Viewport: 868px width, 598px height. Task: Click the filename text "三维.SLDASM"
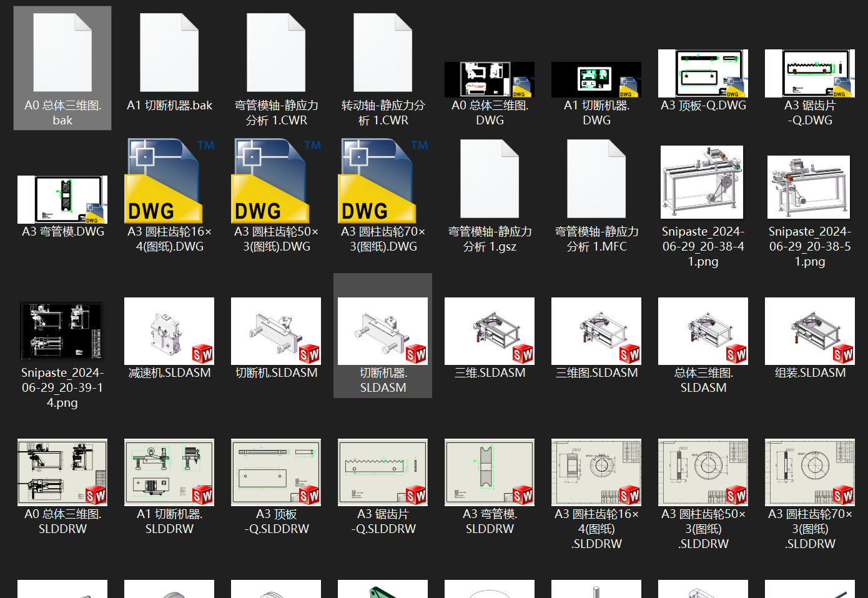pos(490,373)
